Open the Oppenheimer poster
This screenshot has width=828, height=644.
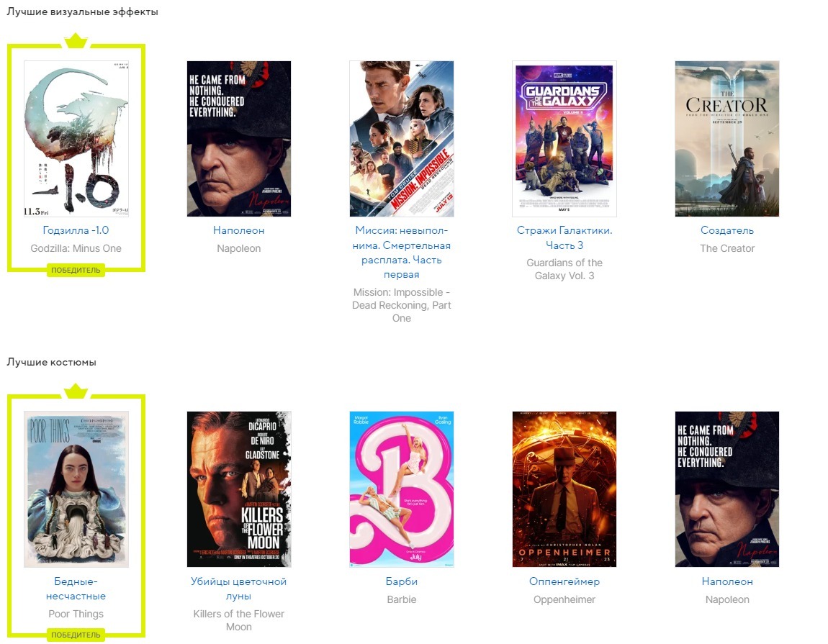[564, 489]
